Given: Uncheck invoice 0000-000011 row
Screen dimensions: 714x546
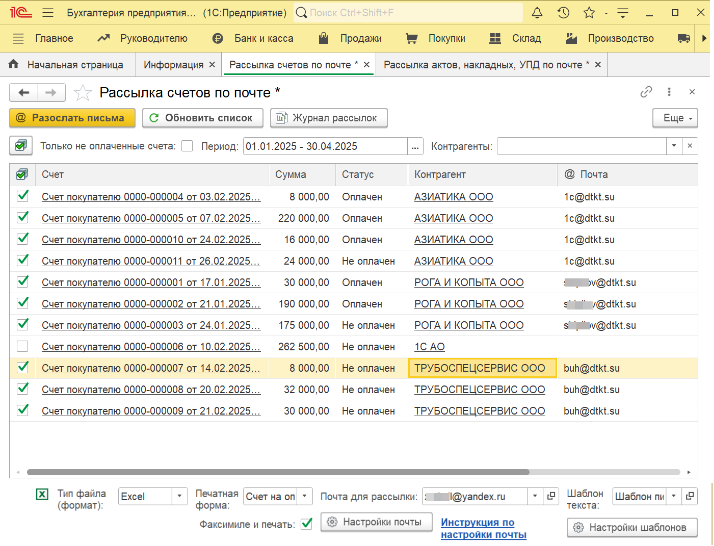Looking at the screenshot, I should (22, 260).
